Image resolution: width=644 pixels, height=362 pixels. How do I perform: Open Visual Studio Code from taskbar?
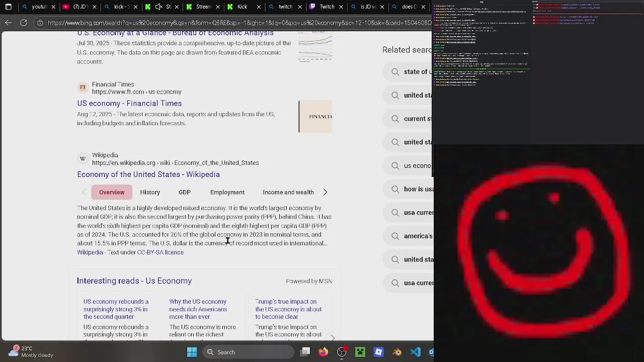point(416,352)
